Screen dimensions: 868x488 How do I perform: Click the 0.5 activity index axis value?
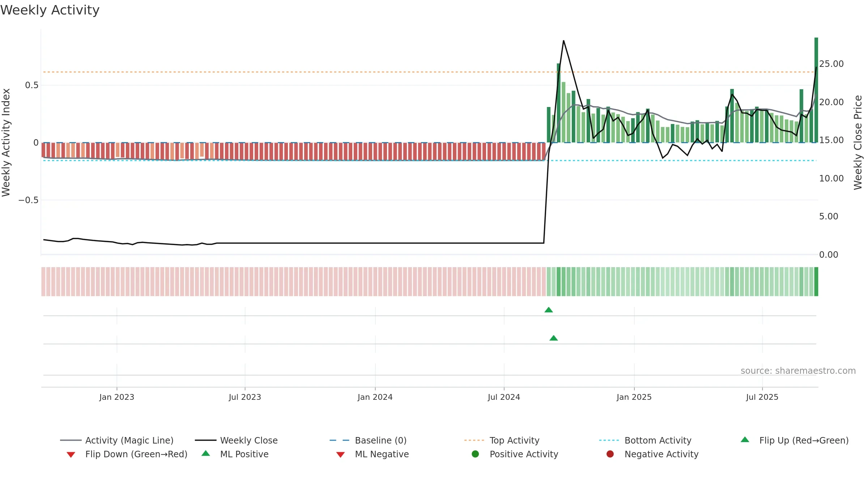point(31,85)
